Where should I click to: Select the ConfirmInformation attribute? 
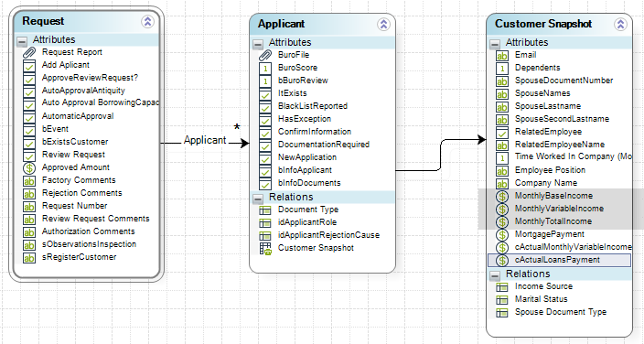click(315, 132)
